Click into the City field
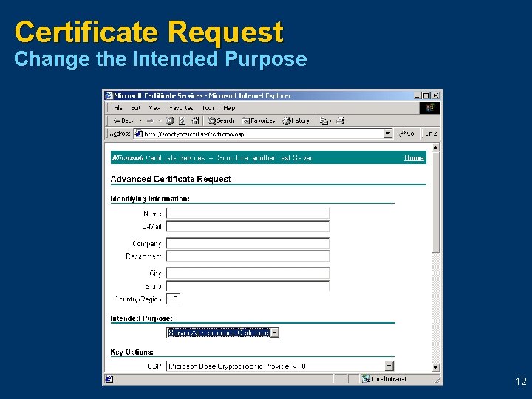The width and height of the screenshot is (532, 399). tap(248, 273)
